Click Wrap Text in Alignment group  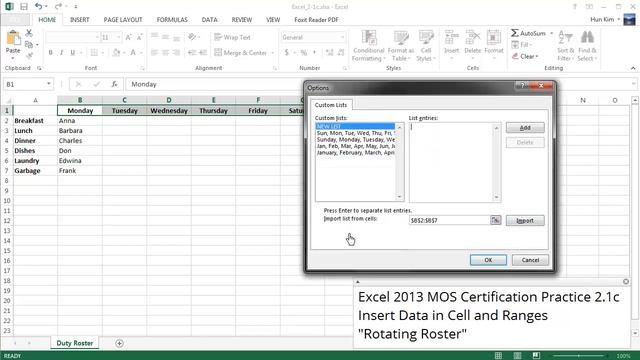[x=232, y=37]
